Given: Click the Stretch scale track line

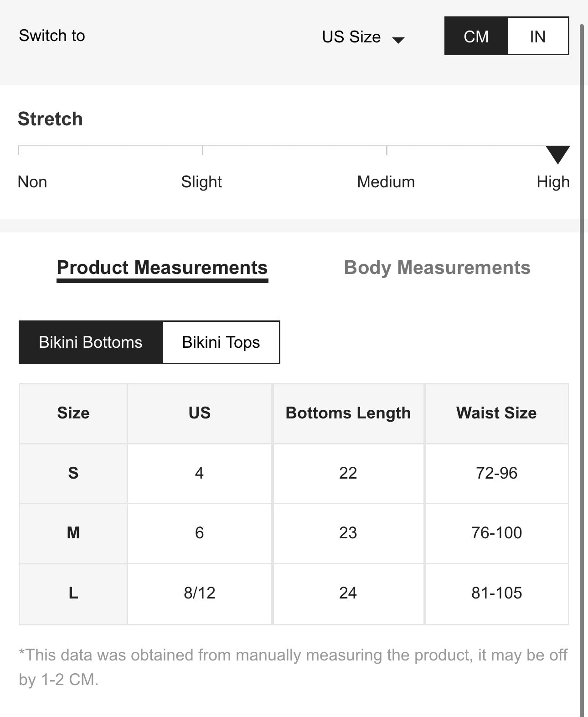Looking at the screenshot, I should click(292, 146).
